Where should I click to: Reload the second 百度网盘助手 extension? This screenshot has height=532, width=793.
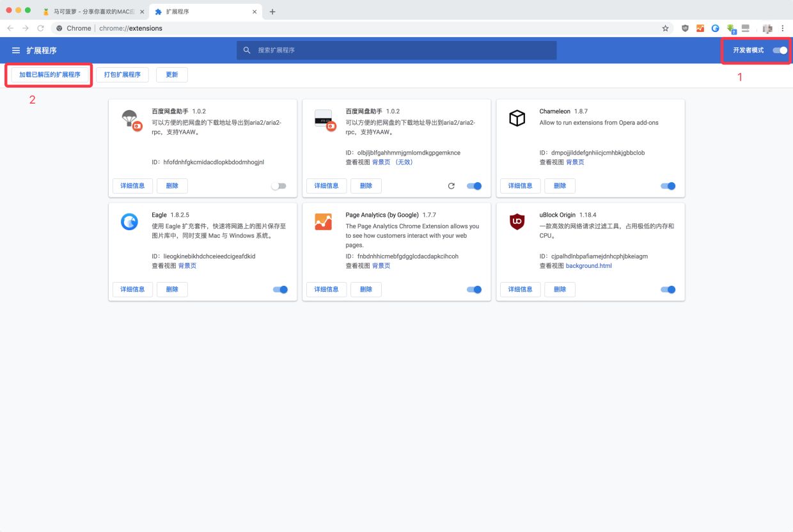[451, 186]
